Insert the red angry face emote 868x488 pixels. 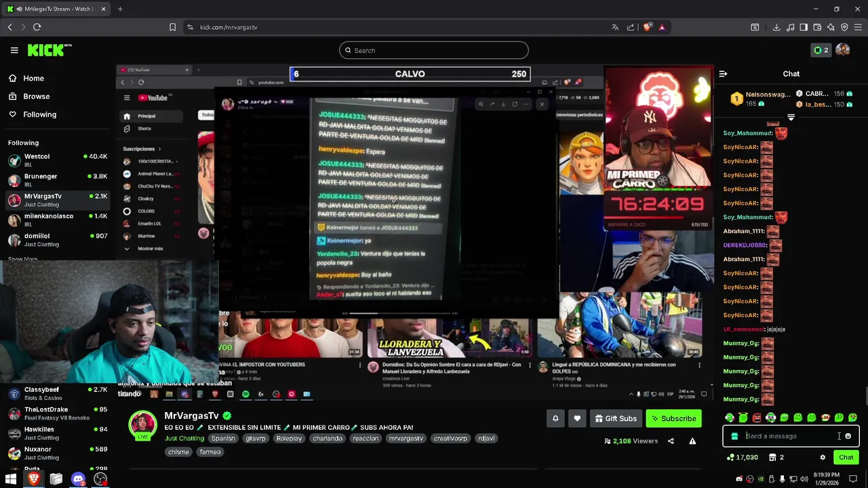[757, 418]
